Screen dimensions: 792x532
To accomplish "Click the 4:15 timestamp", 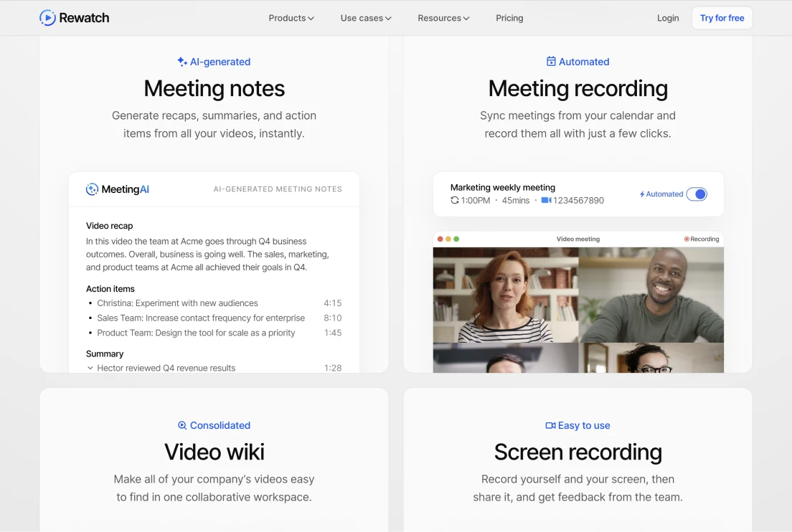I will 332,303.
